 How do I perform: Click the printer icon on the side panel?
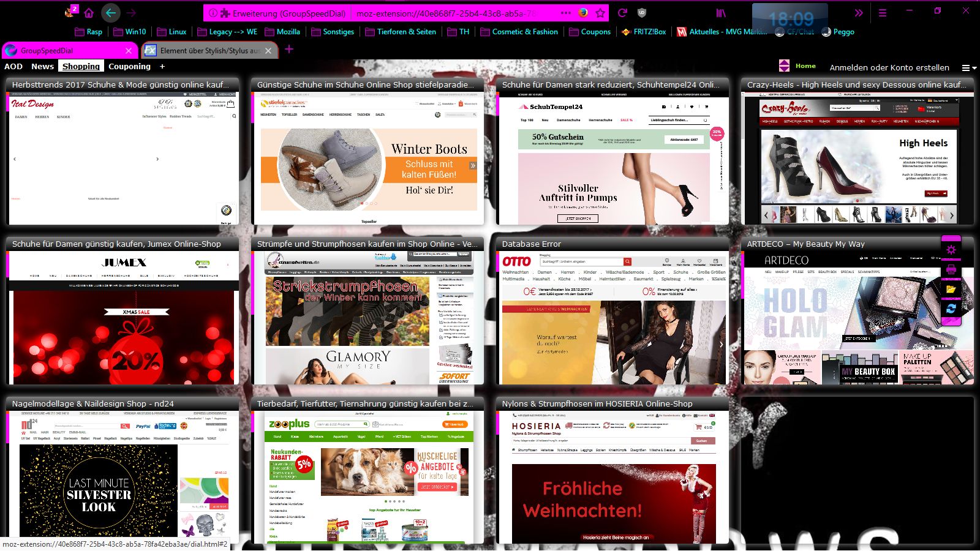coord(951,269)
